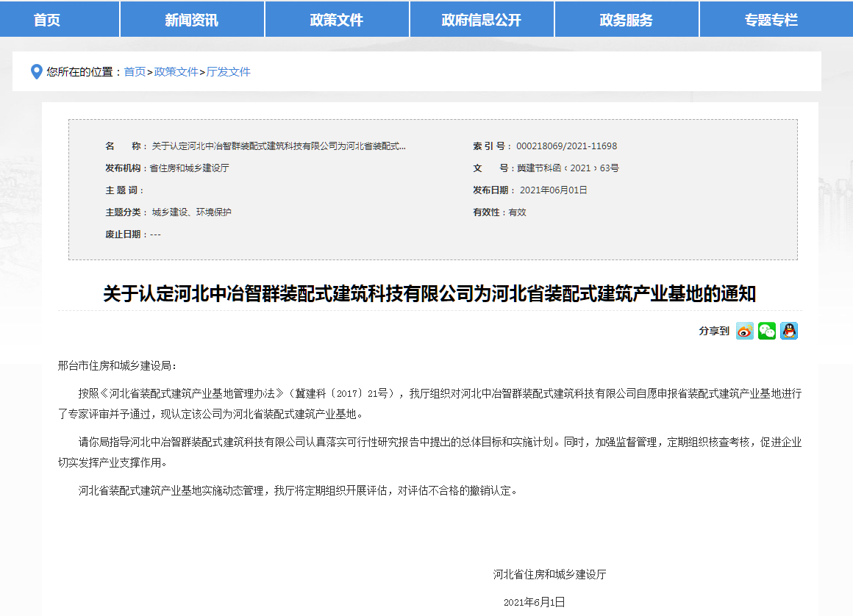
Task: Share the article to Sina Weibo
Action: [x=745, y=332]
